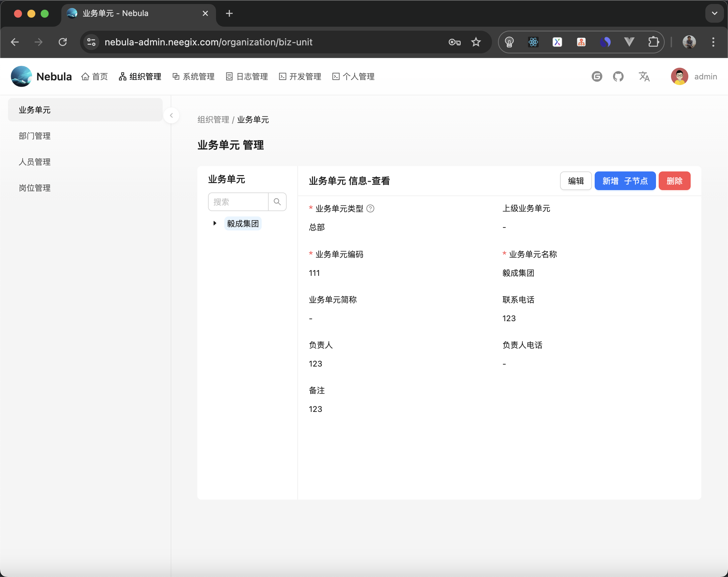The width and height of the screenshot is (728, 577).
Task: Click the red 删除 button
Action: [674, 181]
